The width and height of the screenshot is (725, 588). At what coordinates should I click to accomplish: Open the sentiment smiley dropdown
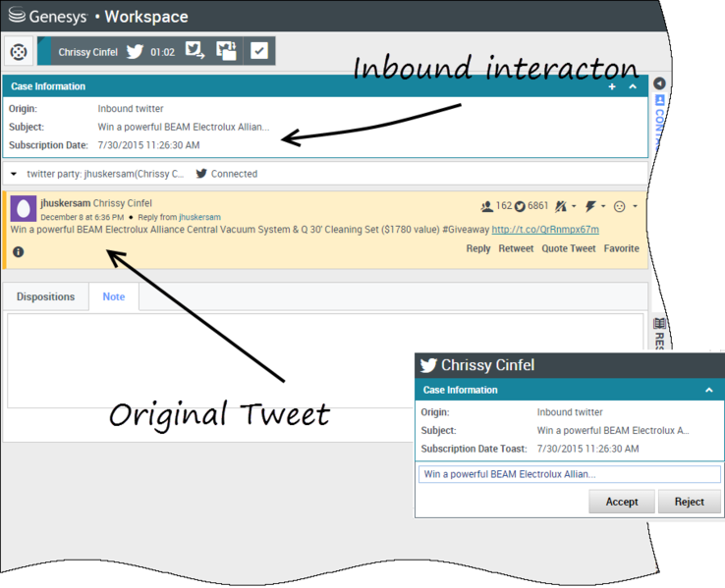tap(625, 207)
